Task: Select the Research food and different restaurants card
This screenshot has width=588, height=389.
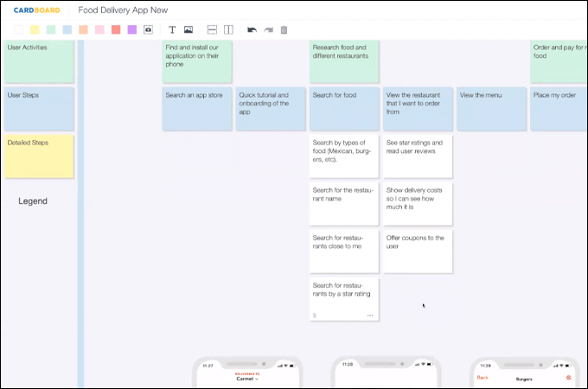Action: 344,61
